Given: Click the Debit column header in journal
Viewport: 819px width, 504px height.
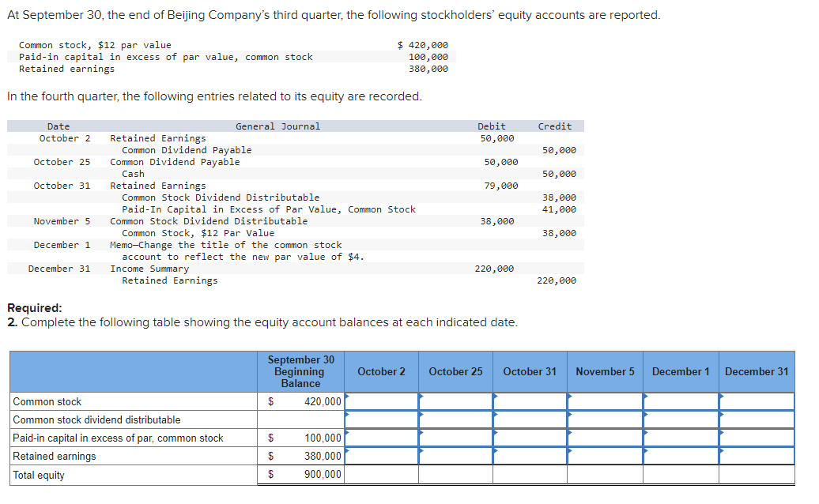Looking at the screenshot, I should pyautogui.click(x=492, y=126).
